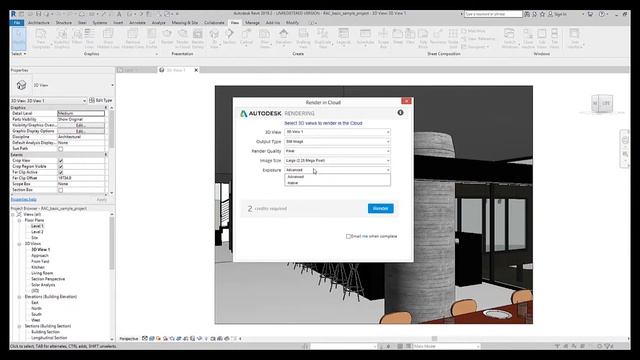Open the Properties help link
This screenshot has width=640, height=360.
pyautogui.click(x=24, y=200)
